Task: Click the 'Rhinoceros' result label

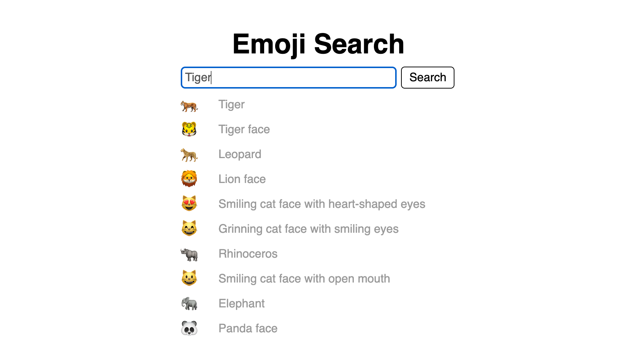Action: click(x=248, y=254)
